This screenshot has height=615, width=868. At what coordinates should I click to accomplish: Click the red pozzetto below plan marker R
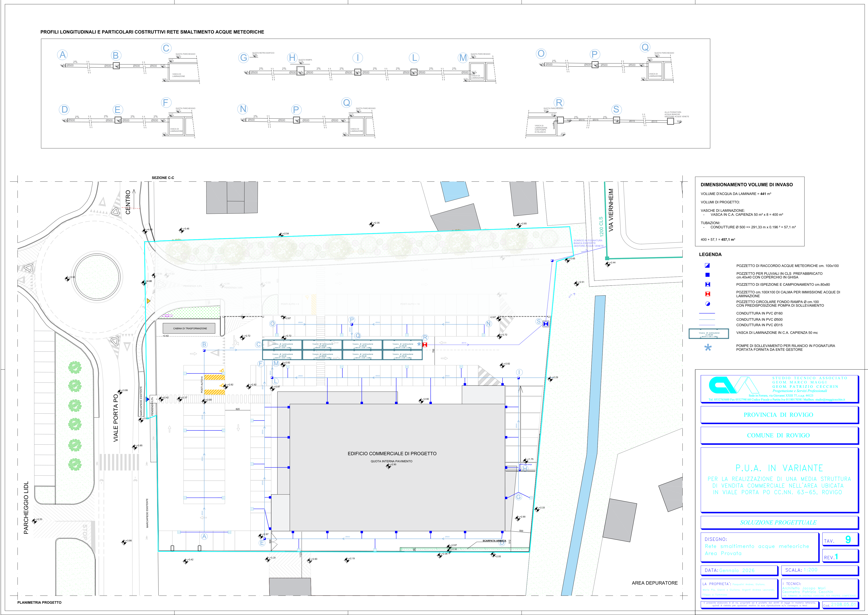[x=425, y=345]
